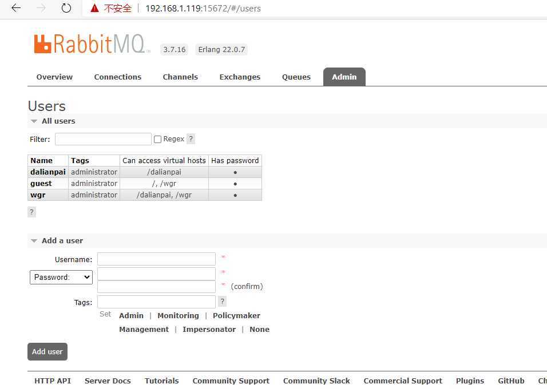Set tag to Admin
This screenshot has height=392, width=547.
click(x=131, y=316)
